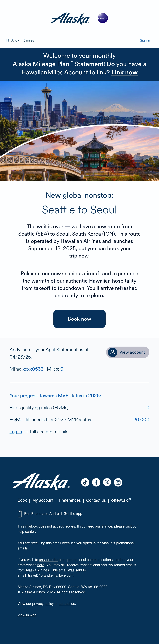Open the View in web link
This screenshot has width=159, height=644.
(27, 615)
